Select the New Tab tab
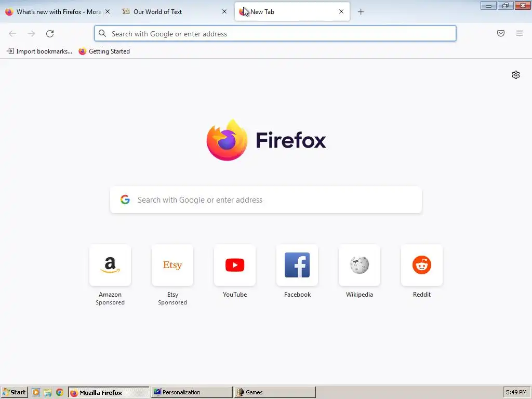This screenshot has width=532, height=399. pyautogui.click(x=292, y=11)
